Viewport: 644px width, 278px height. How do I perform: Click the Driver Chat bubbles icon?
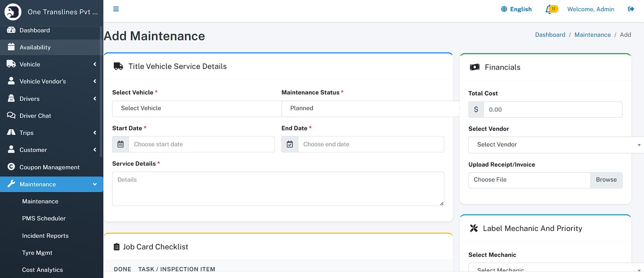point(11,115)
